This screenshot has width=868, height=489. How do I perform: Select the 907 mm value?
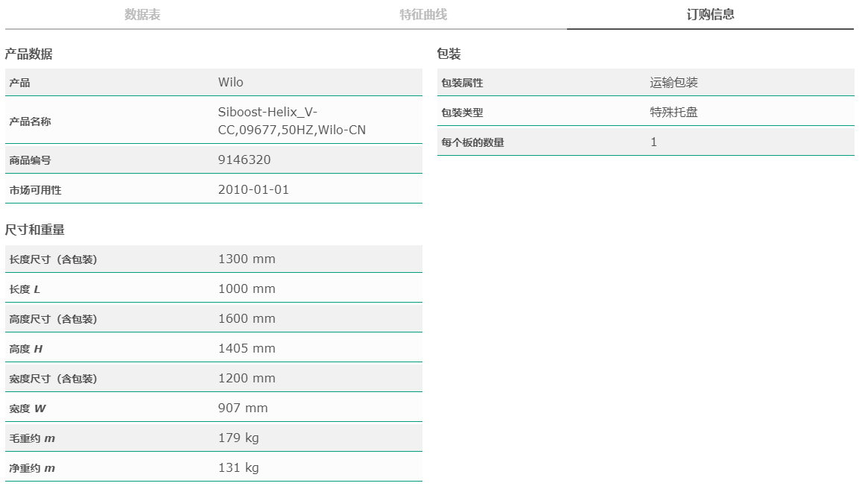pos(243,408)
